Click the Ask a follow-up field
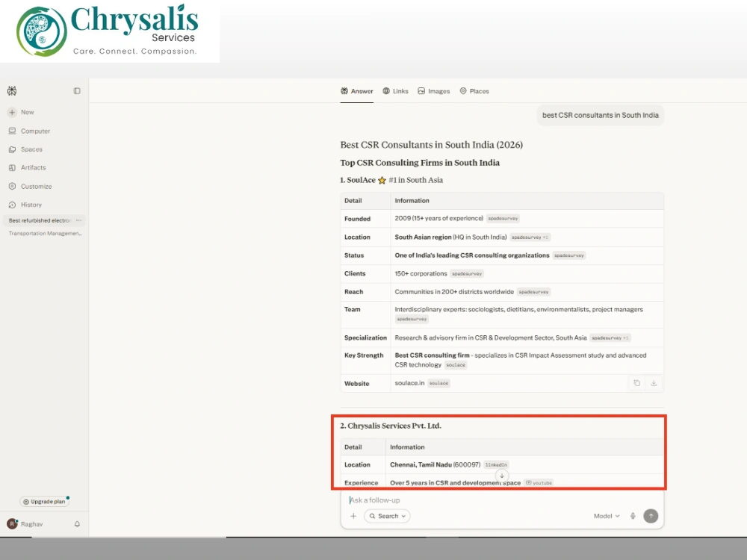 502,500
